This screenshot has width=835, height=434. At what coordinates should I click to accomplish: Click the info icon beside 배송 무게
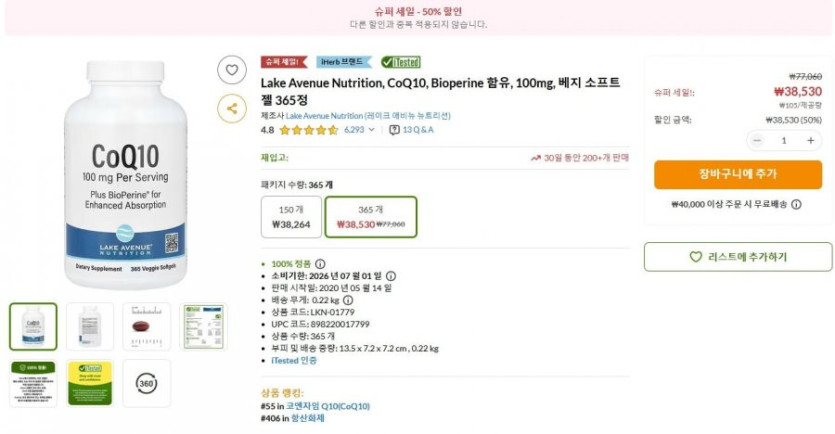point(348,300)
